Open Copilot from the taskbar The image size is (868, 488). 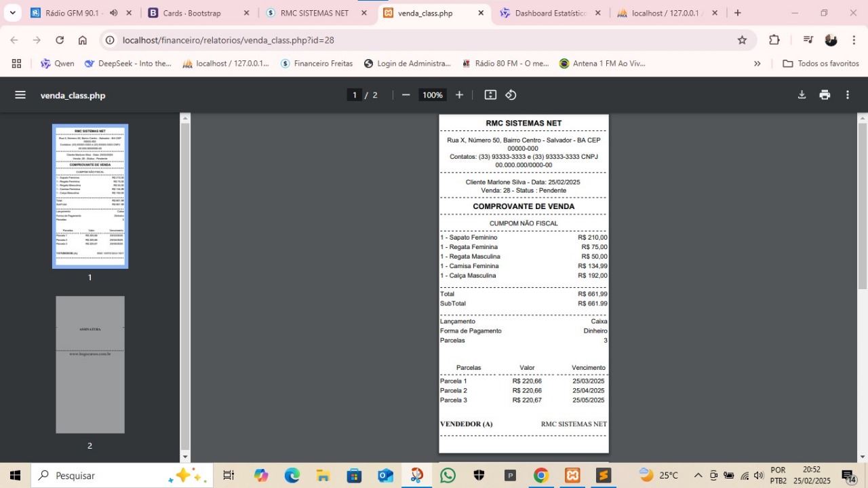pyautogui.click(x=261, y=475)
